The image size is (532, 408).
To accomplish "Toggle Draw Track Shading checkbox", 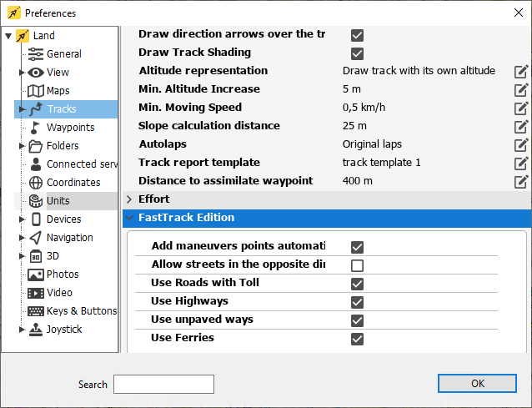I will click(x=357, y=53).
